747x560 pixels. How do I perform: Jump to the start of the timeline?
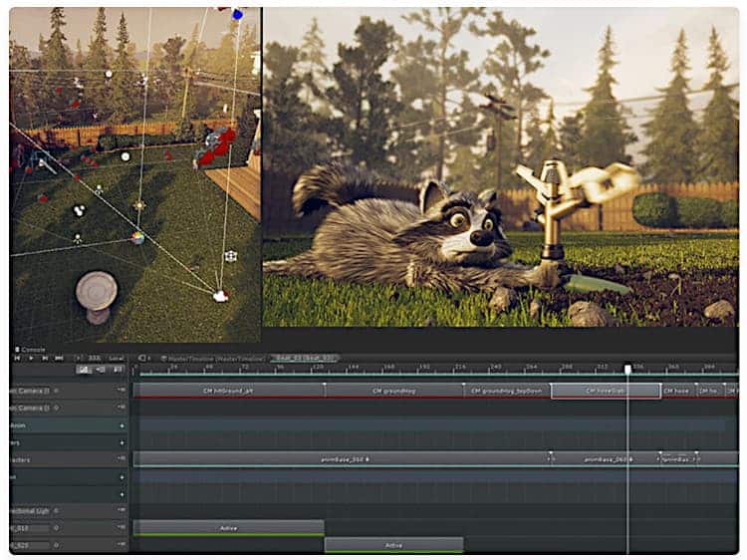(x=18, y=358)
